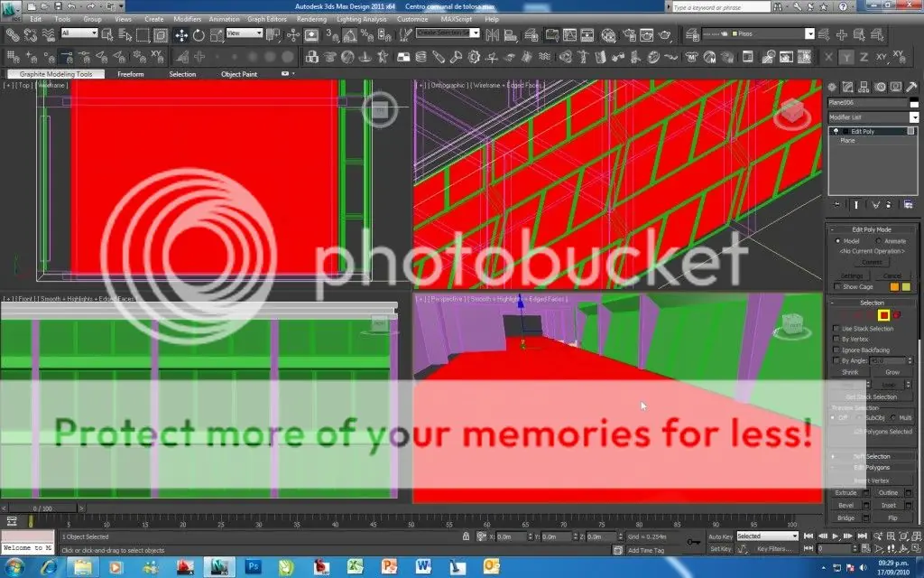Screen dimensions: 924x578
Task: Click the keyword search input field
Action: pyautogui.click(x=721, y=7)
